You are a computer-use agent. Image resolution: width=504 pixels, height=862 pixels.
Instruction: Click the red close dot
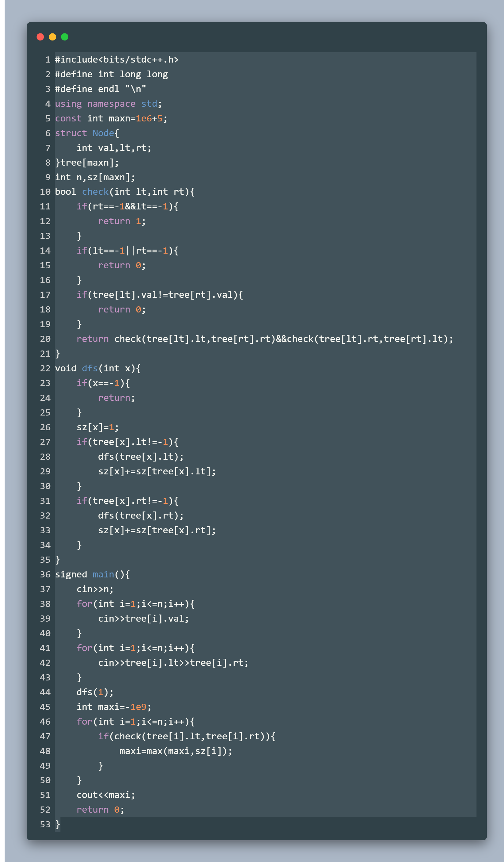(x=40, y=37)
